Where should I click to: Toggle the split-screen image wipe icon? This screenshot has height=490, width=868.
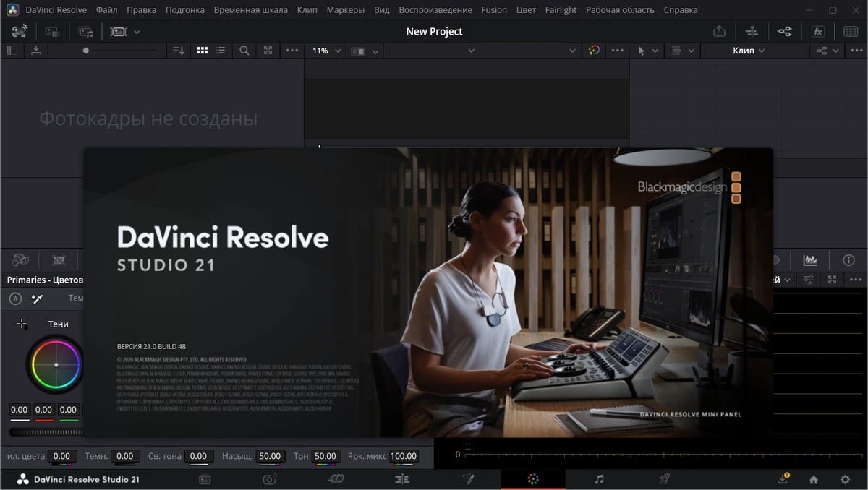pos(358,51)
